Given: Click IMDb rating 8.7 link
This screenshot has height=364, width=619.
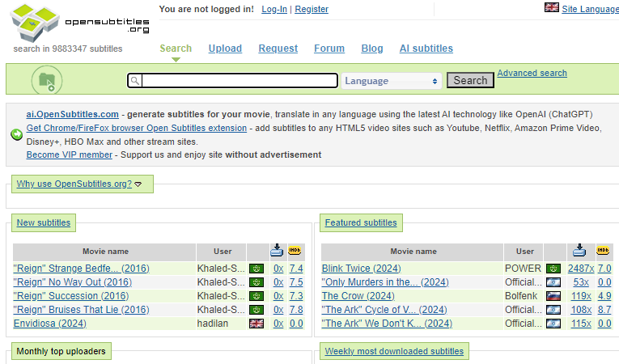Looking at the screenshot, I should click(x=604, y=310).
